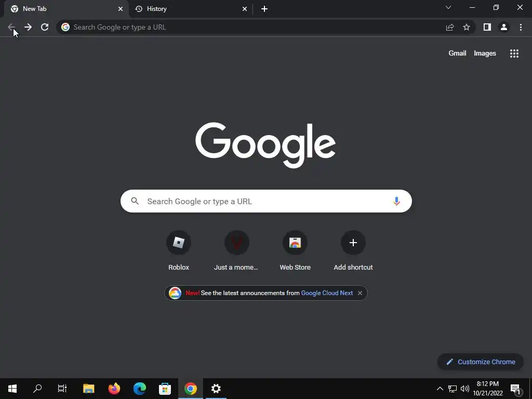Image resolution: width=532 pixels, height=399 pixels.
Task: Open the Roblox shortcut
Action: pos(179,250)
